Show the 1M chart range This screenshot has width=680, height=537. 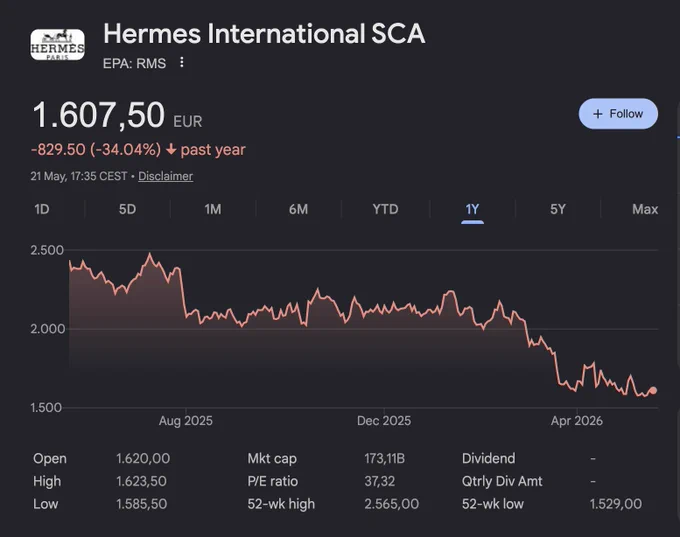(213, 209)
